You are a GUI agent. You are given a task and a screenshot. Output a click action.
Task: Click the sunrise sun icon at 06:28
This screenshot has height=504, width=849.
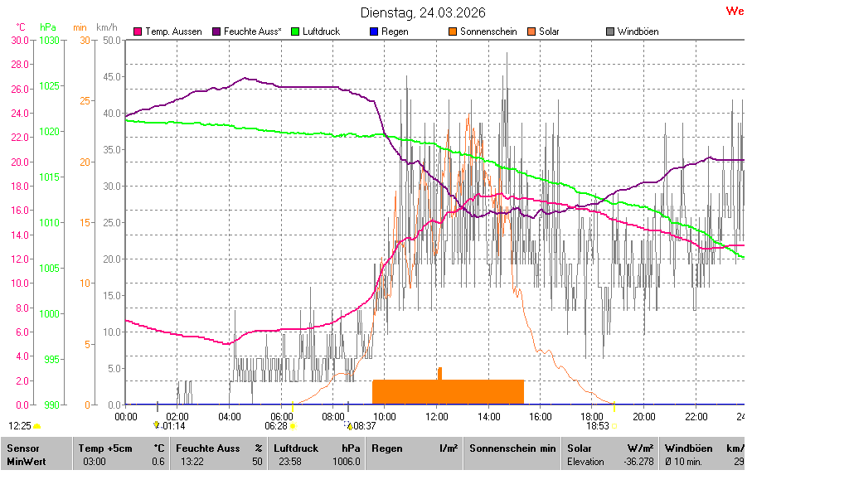(x=293, y=426)
